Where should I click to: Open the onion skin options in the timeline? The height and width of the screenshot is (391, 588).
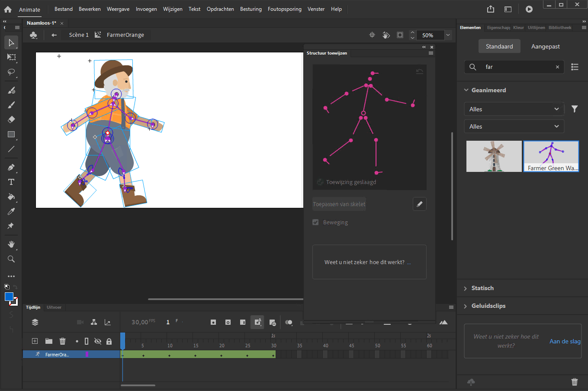(288, 322)
